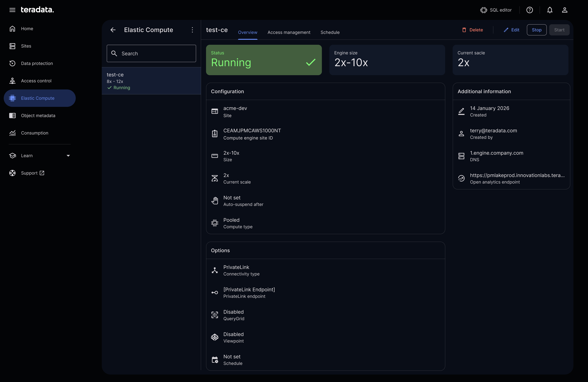This screenshot has height=382, width=588.
Task: Open the help question mark icon
Action: coord(529,10)
